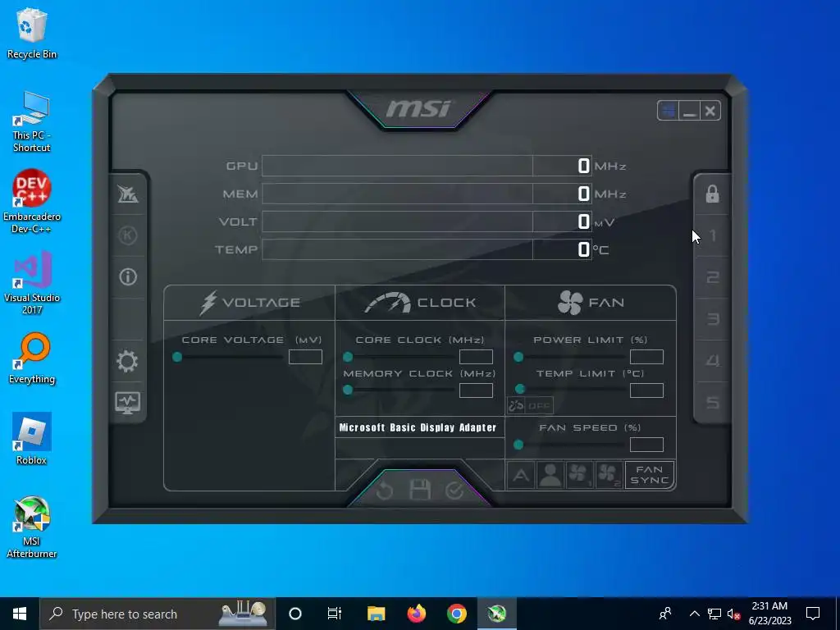Select This PC shortcut on desktop

[32, 121]
